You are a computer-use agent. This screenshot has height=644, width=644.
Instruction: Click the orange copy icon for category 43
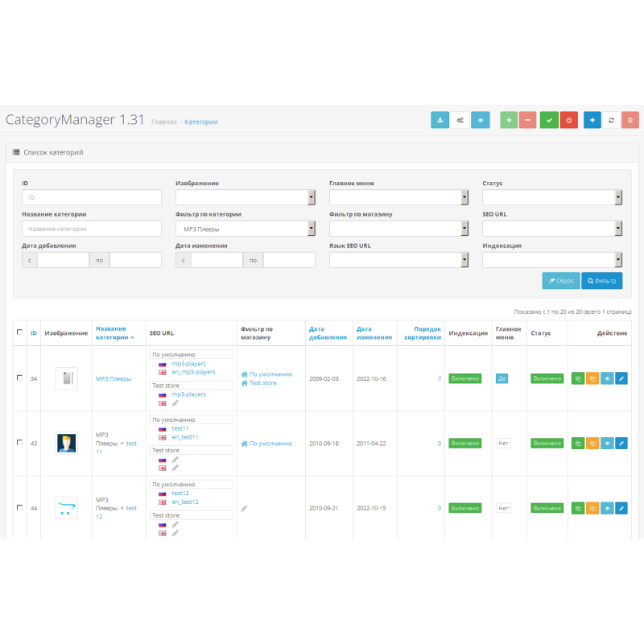tap(592, 443)
